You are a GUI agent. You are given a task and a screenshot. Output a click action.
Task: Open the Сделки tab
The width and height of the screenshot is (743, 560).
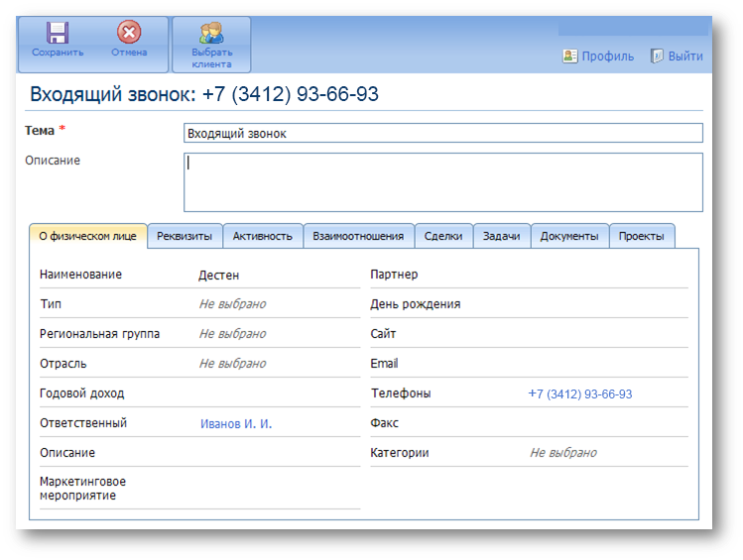pos(443,236)
